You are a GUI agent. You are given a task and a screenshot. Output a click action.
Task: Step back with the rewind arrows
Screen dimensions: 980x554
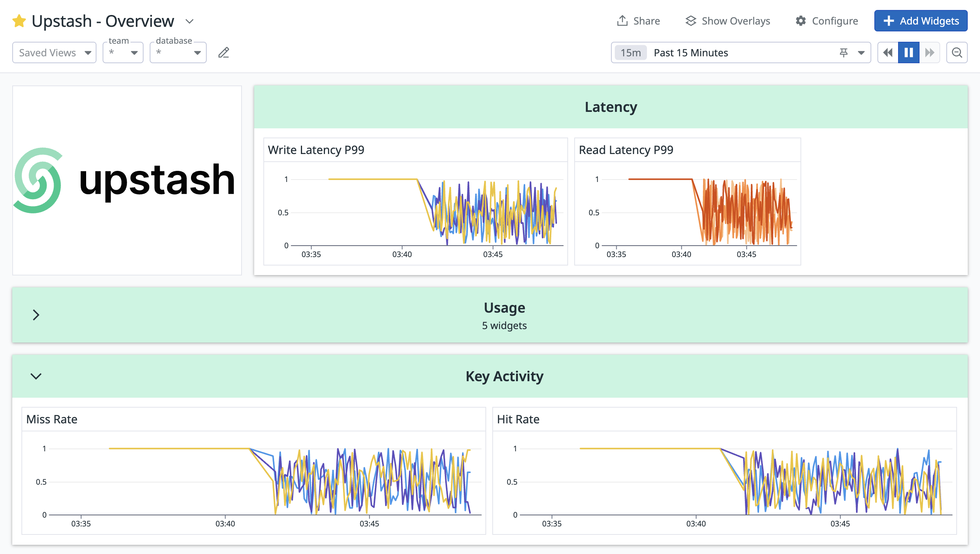click(x=888, y=52)
